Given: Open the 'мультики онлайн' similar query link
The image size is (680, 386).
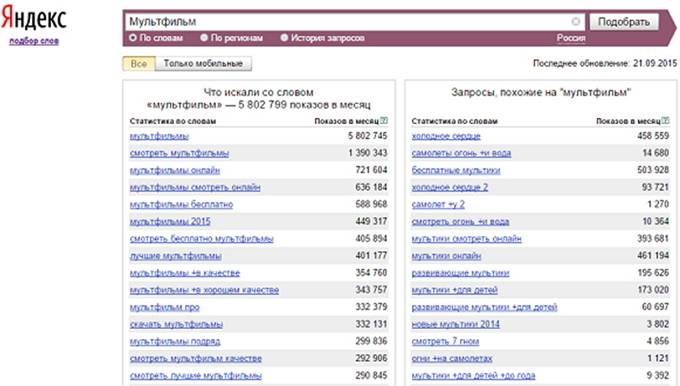Looking at the screenshot, I should [x=446, y=256].
